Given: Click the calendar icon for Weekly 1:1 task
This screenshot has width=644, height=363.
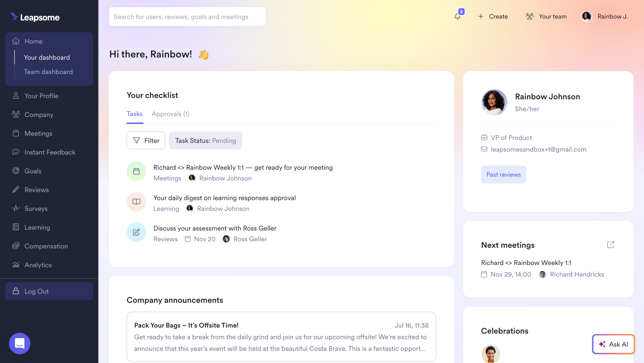Looking at the screenshot, I should [x=136, y=171].
